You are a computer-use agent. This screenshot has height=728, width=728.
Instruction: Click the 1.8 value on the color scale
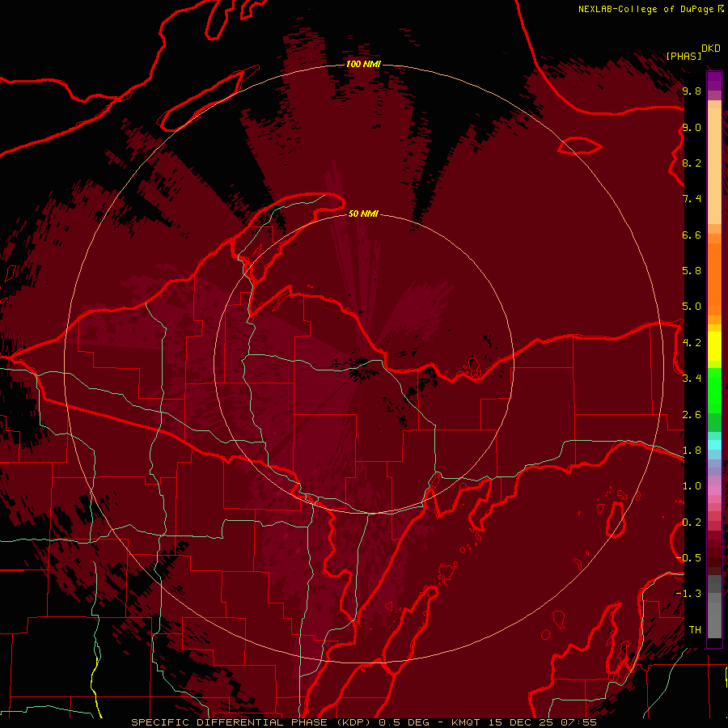[x=692, y=451]
